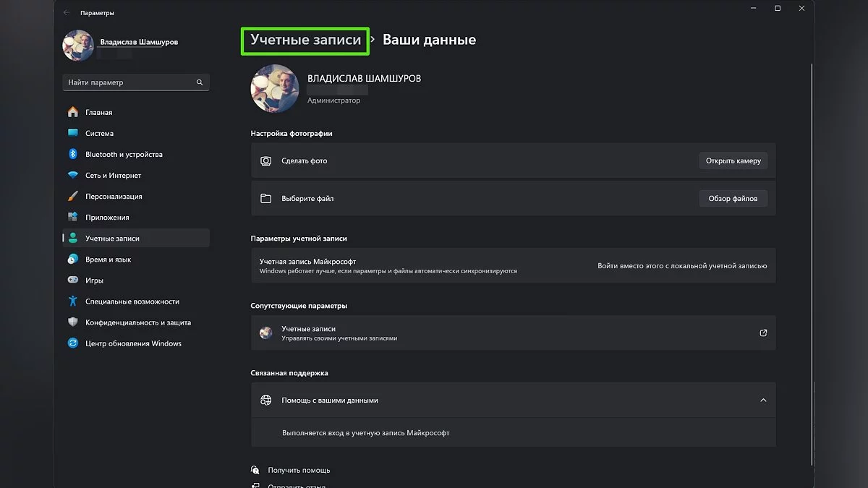Screen dimensions: 868x488
Task: Click the back arrow in title bar
Action: click(67, 12)
